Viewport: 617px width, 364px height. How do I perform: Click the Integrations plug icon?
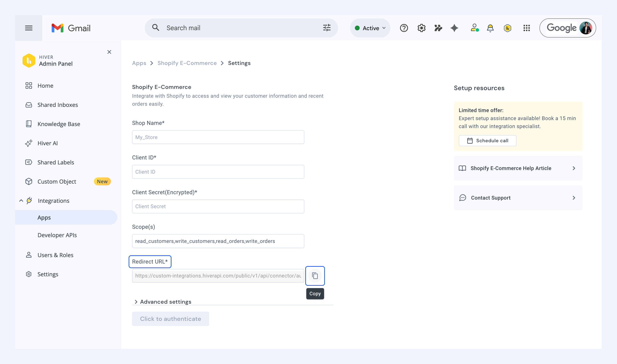29,200
